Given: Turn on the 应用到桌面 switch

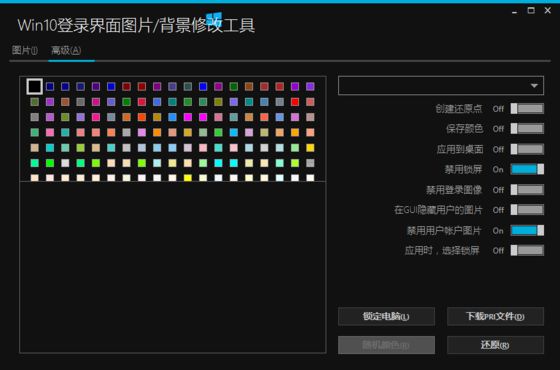Looking at the screenshot, I should pos(527,149).
